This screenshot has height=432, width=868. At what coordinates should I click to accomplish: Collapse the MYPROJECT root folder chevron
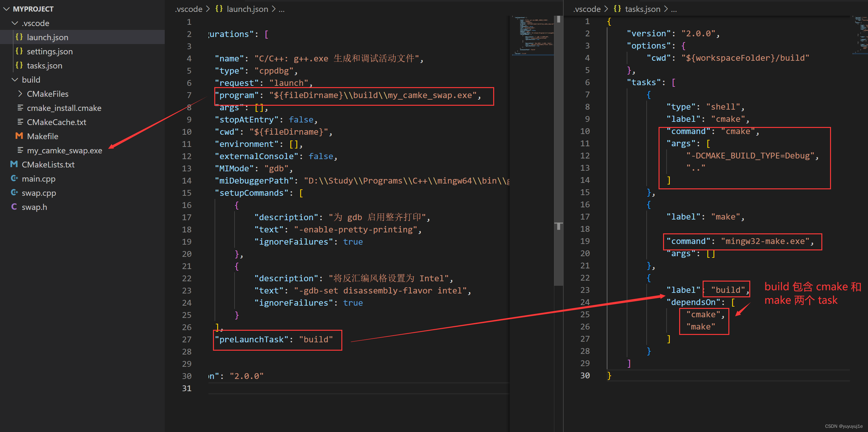pos(6,9)
